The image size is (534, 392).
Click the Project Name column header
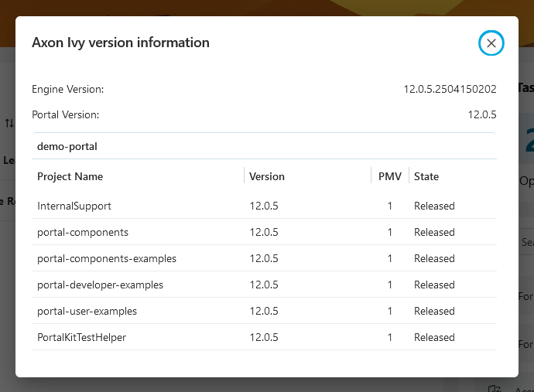click(x=70, y=176)
